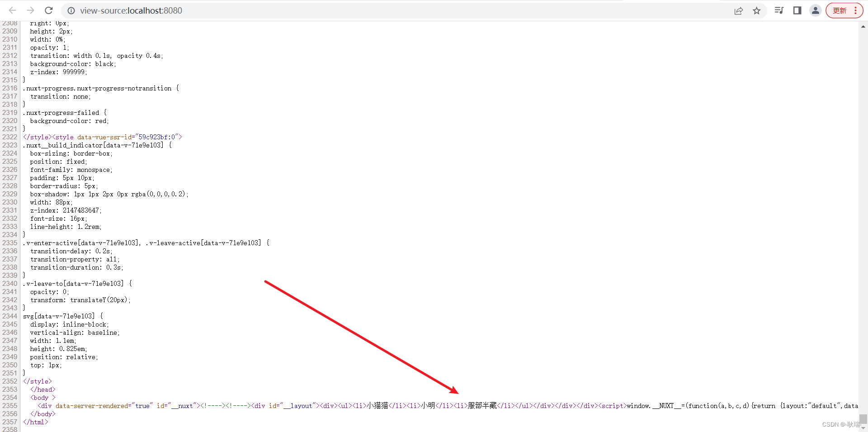Click the "height: 0.825em;" line
The image size is (868, 432).
[x=59, y=349]
